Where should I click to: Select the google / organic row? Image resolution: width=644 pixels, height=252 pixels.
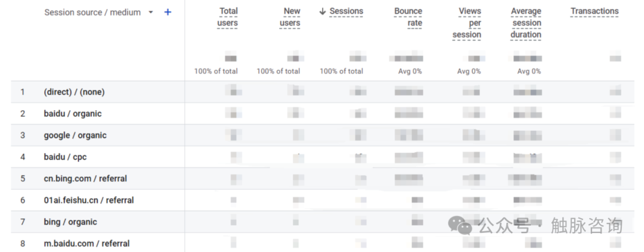[x=75, y=135]
